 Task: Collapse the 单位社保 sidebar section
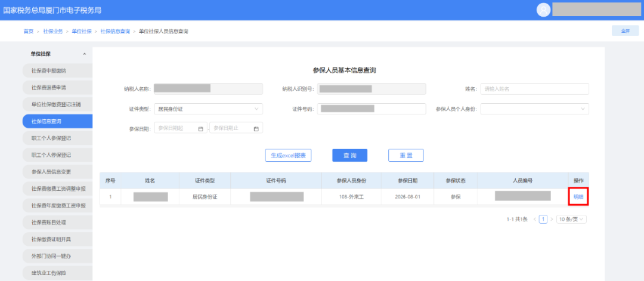click(85, 54)
